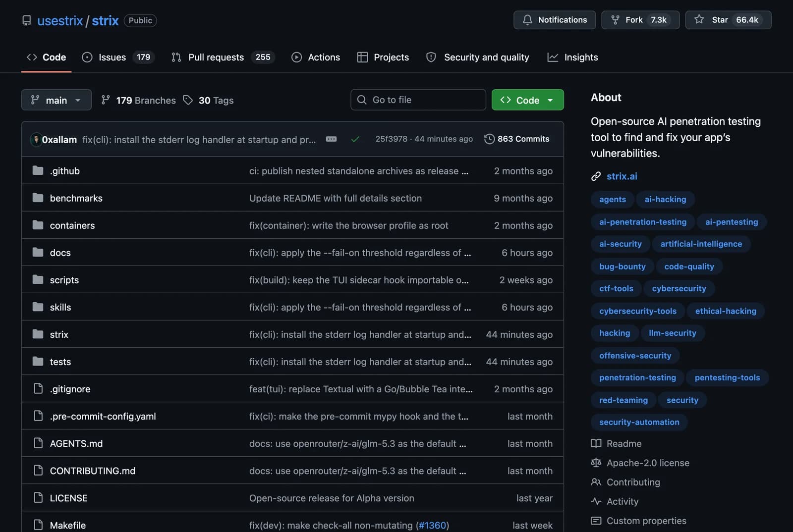Click the repository icon beside usestrix
The width and height of the screenshot is (793, 532).
(x=27, y=20)
